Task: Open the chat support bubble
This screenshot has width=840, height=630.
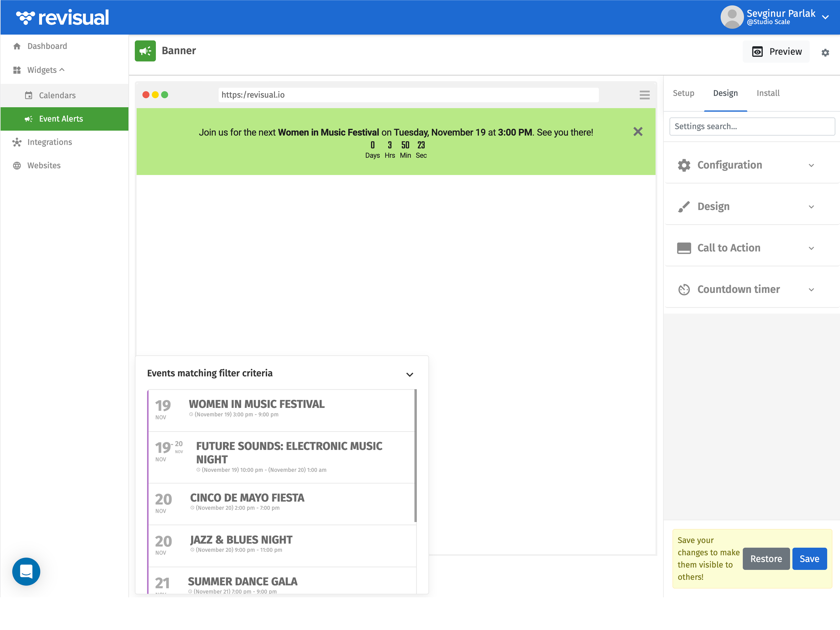Action: point(26,571)
